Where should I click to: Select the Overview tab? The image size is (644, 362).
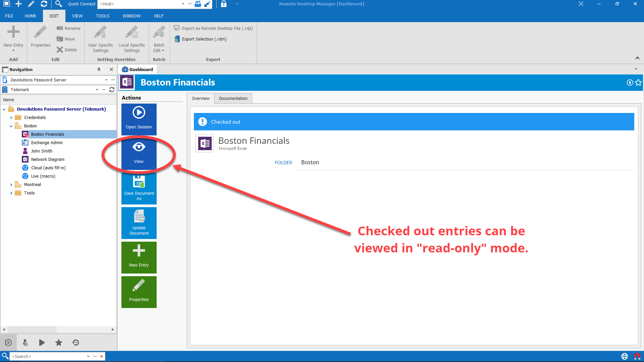pyautogui.click(x=201, y=99)
